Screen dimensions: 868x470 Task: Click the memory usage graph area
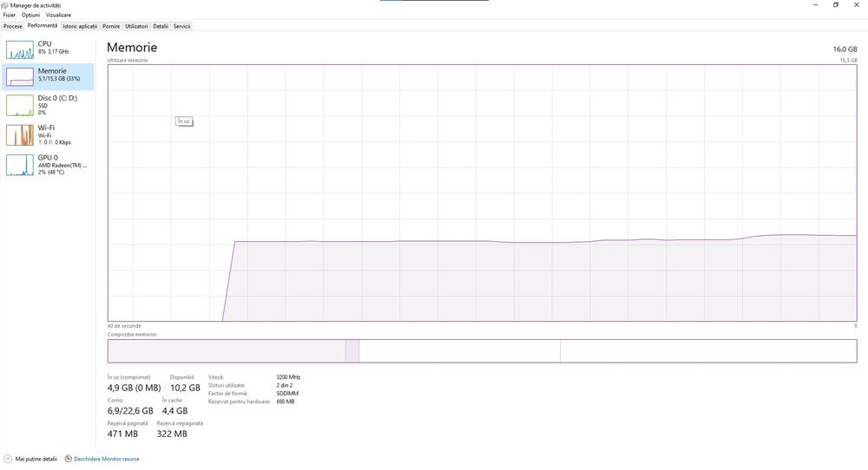(x=482, y=193)
